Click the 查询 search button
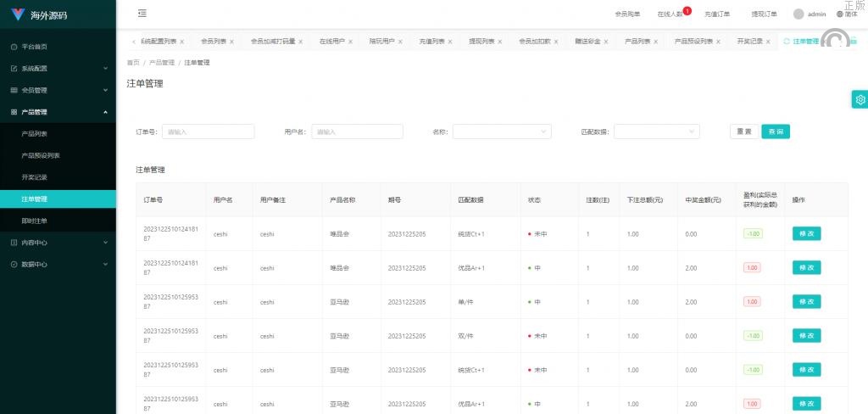The image size is (868, 414). coord(775,131)
